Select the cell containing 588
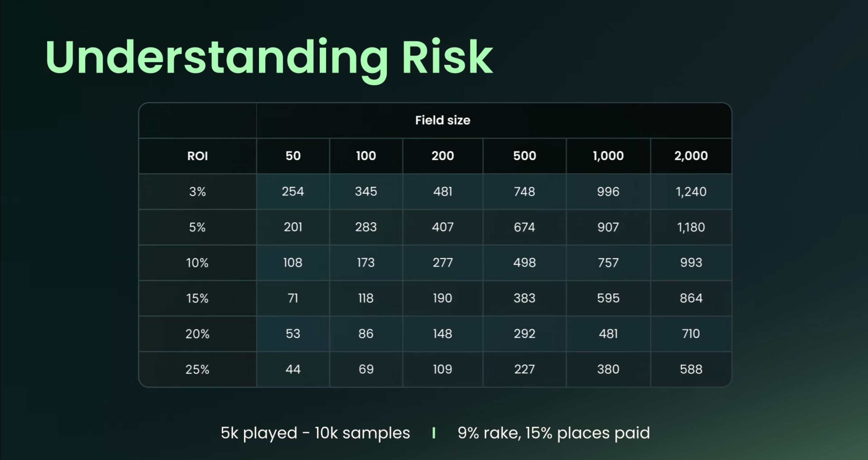This screenshot has width=868, height=460. coord(691,369)
